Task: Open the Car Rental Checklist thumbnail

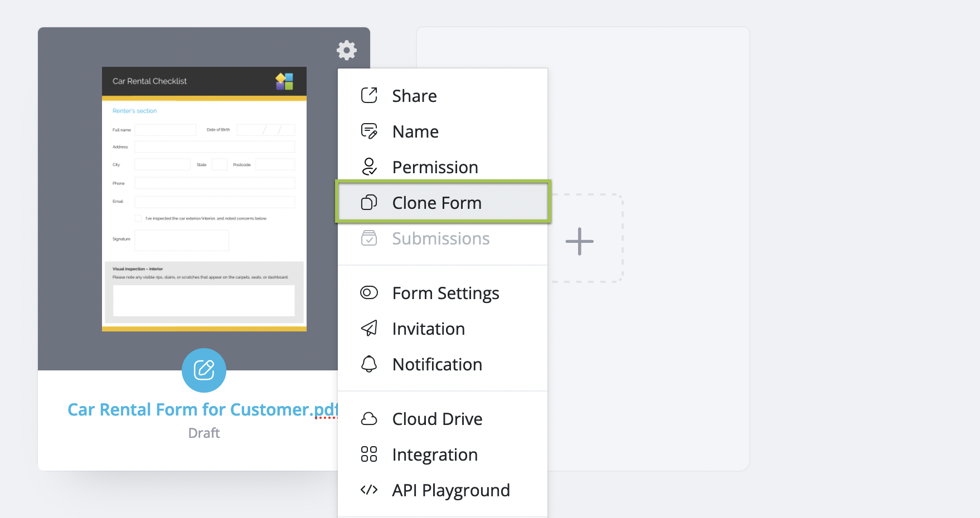Action: click(x=204, y=199)
